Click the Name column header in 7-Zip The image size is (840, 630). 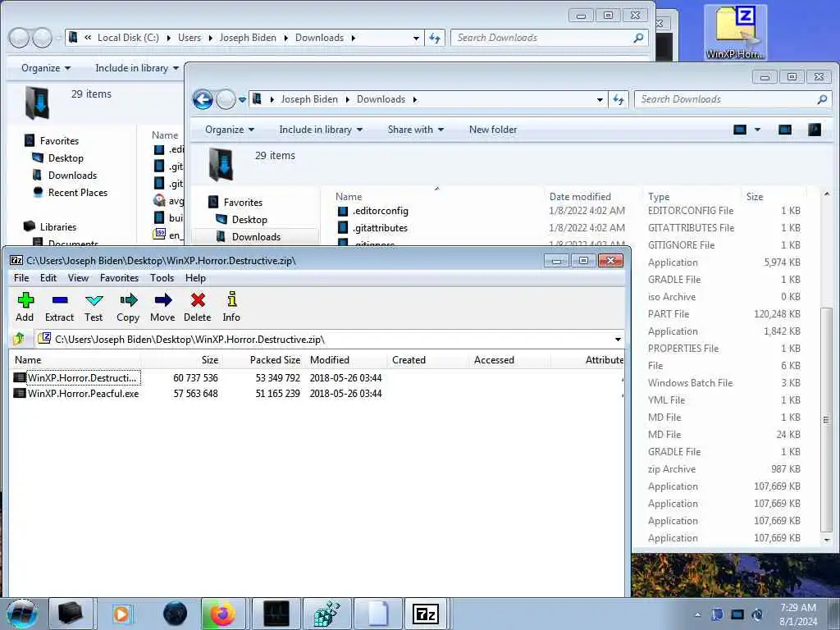(28, 360)
